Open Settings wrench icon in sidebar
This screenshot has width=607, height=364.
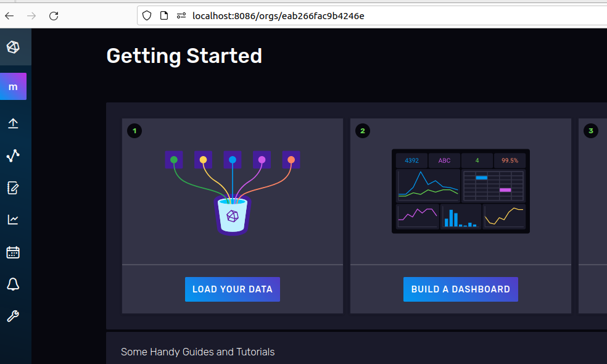point(13,316)
